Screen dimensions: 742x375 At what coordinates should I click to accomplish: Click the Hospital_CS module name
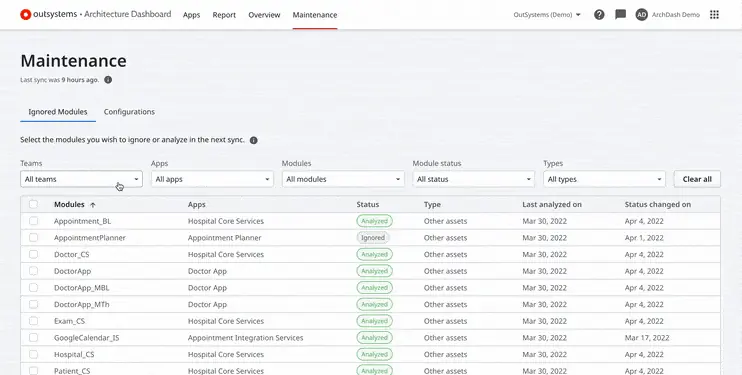(74, 355)
